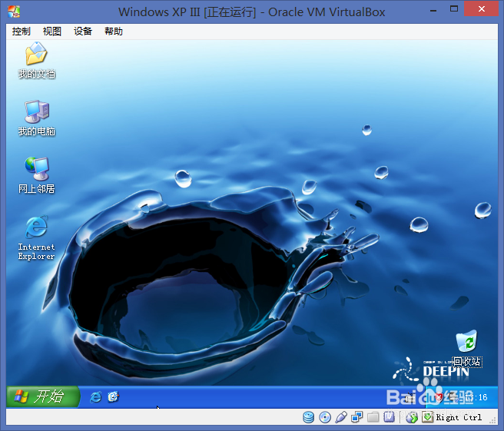Click the Right Ctrl host key label
504x431 pixels.
[x=459, y=417]
